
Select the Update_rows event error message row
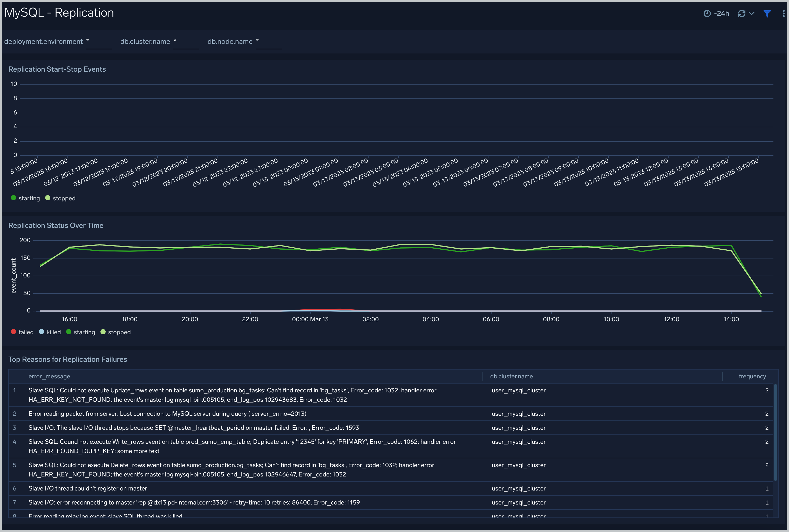[391, 395]
